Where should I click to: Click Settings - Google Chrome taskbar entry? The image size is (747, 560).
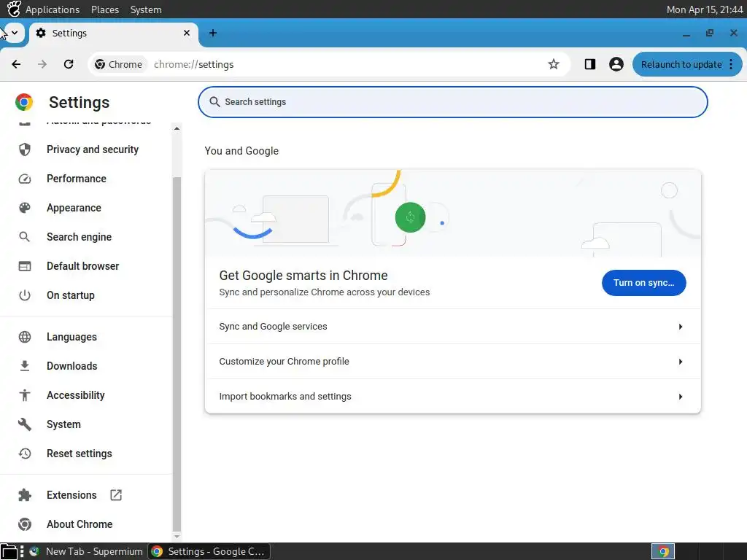point(209,551)
